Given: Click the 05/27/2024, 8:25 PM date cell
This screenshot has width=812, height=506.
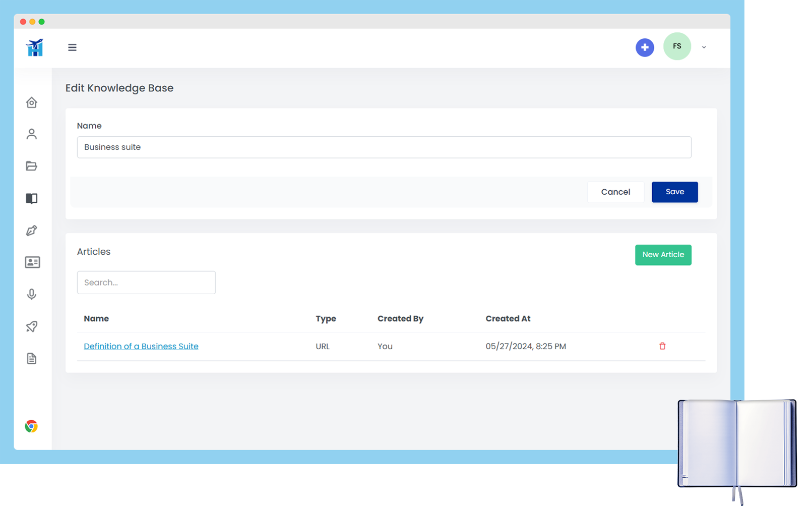Looking at the screenshot, I should 526,347.
